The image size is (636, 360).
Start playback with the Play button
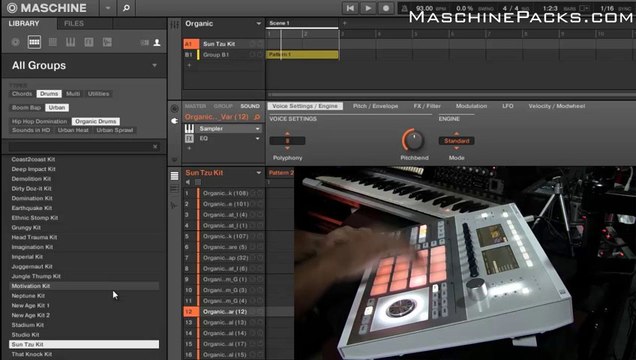click(368, 8)
